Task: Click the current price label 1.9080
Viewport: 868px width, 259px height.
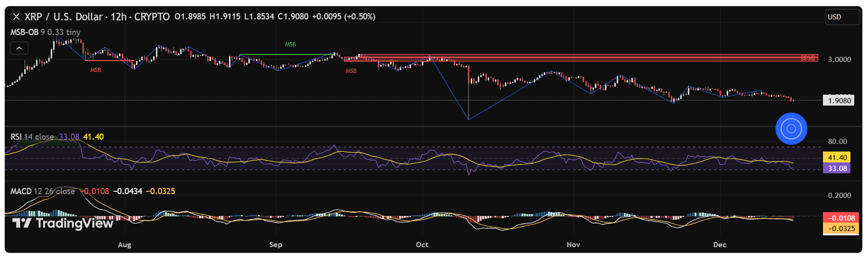Action: [x=839, y=100]
